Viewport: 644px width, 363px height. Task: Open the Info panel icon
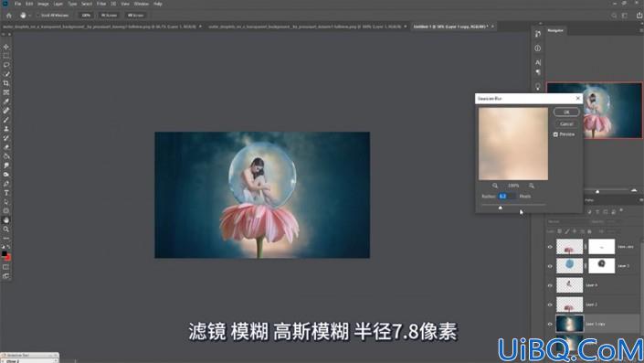(538, 48)
